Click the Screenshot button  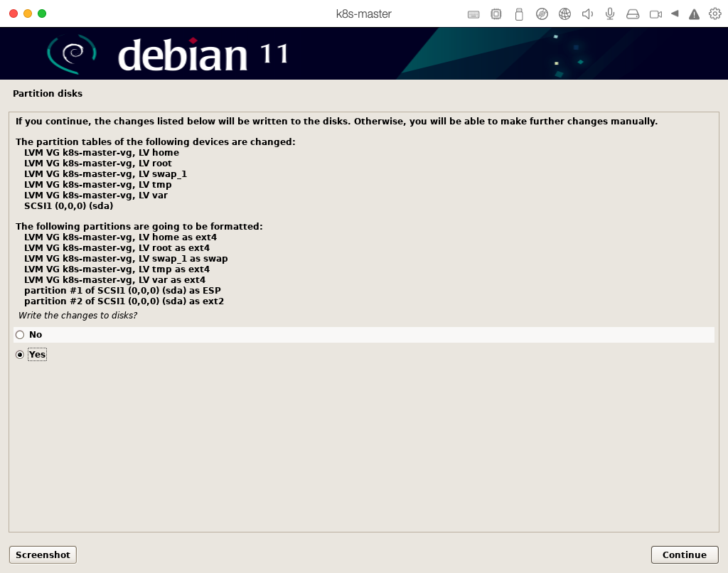43,555
